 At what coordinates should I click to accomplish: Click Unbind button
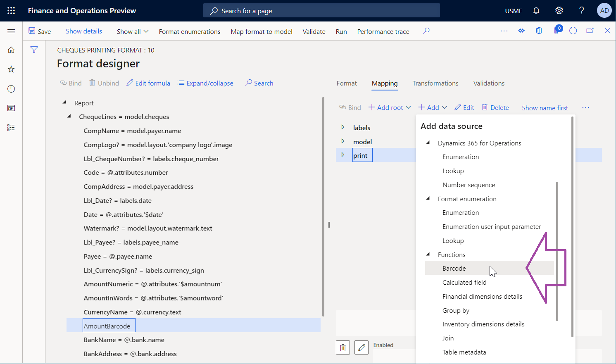click(x=104, y=83)
